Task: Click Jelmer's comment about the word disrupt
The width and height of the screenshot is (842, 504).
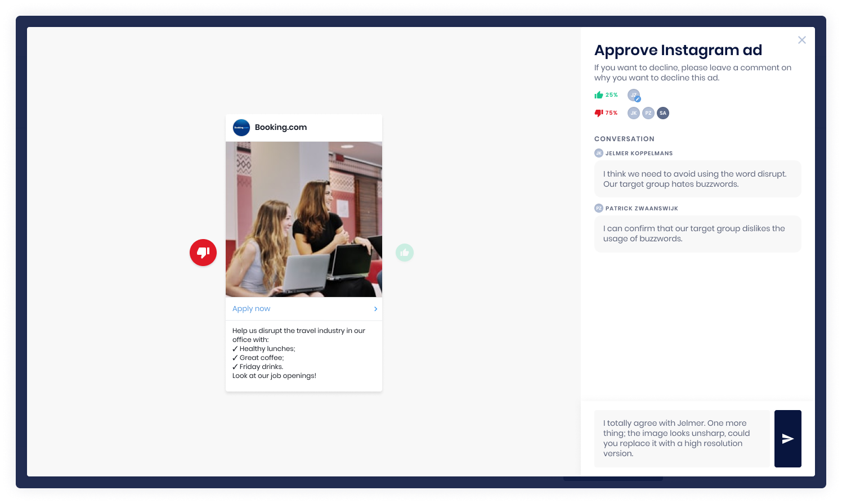Action: (x=698, y=179)
